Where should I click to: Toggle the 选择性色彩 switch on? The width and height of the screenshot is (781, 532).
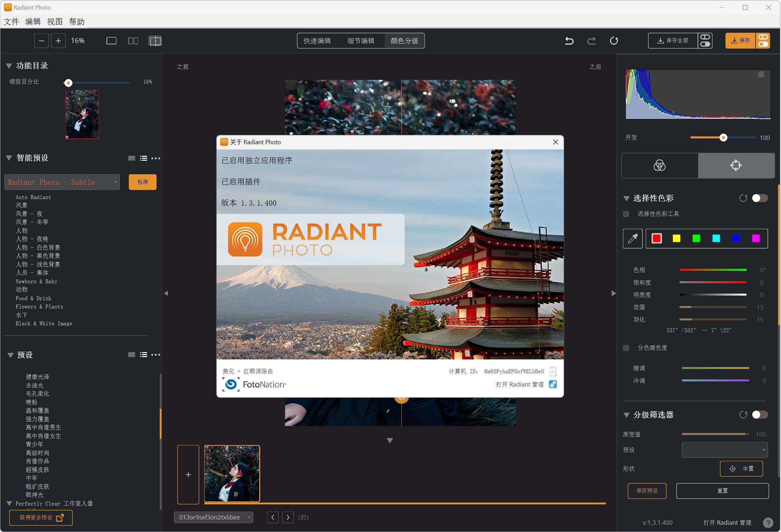tap(760, 198)
